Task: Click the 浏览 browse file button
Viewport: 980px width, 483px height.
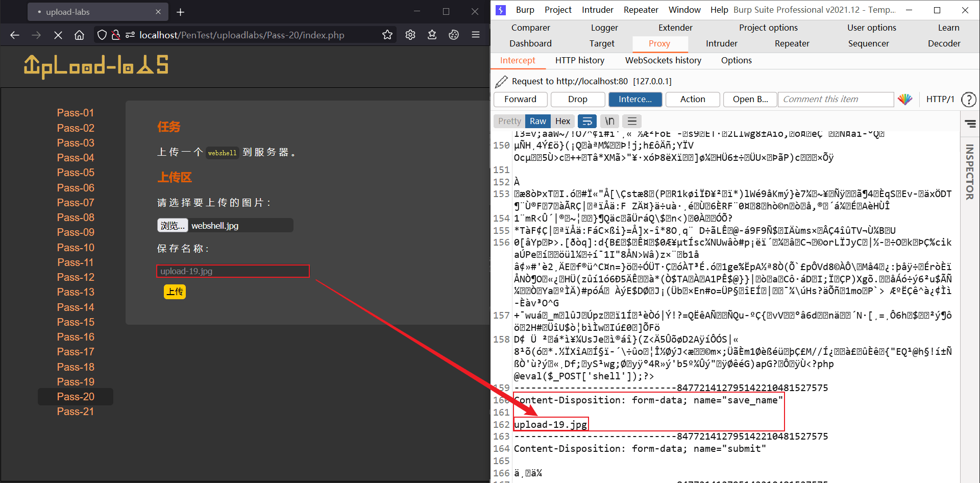Action: [173, 226]
